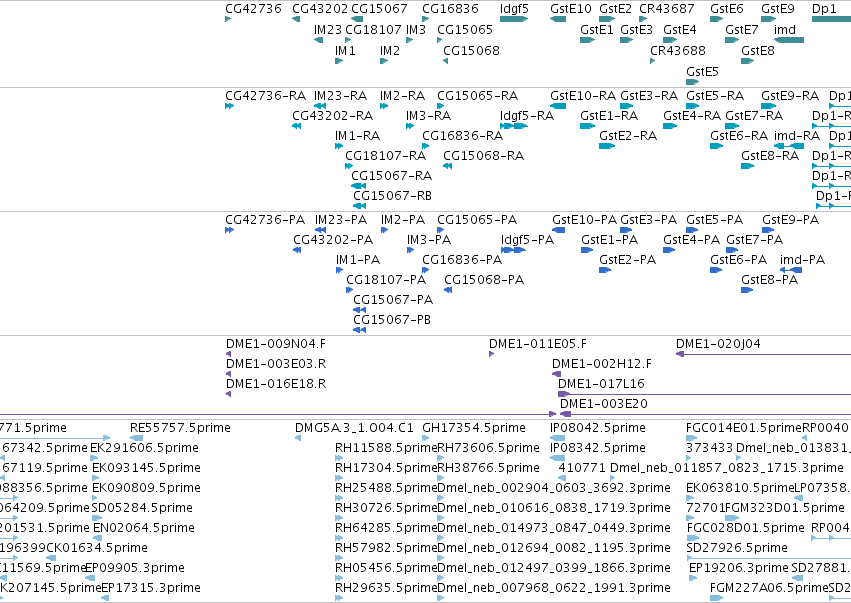Select the EN02064.5prime EST label
The height and width of the screenshot is (603, 851).
click(x=144, y=528)
